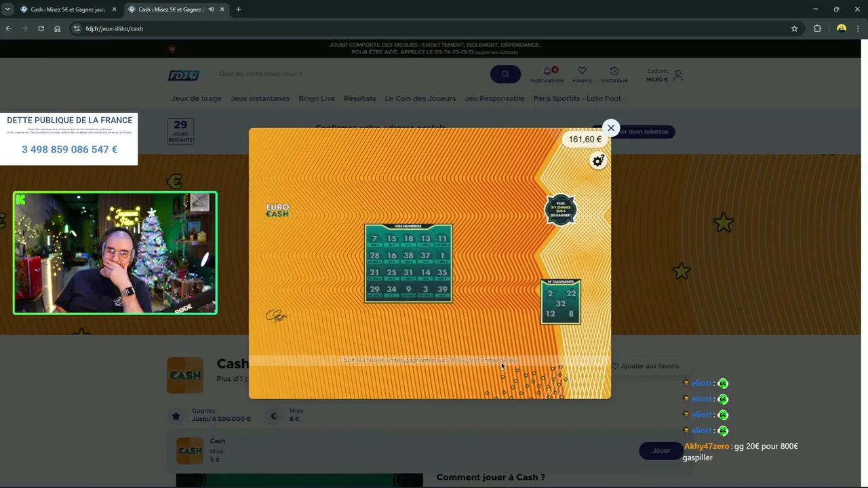
Task: Open Paris Sportifs - Loto Foot
Action: click(x=577, y=98)
